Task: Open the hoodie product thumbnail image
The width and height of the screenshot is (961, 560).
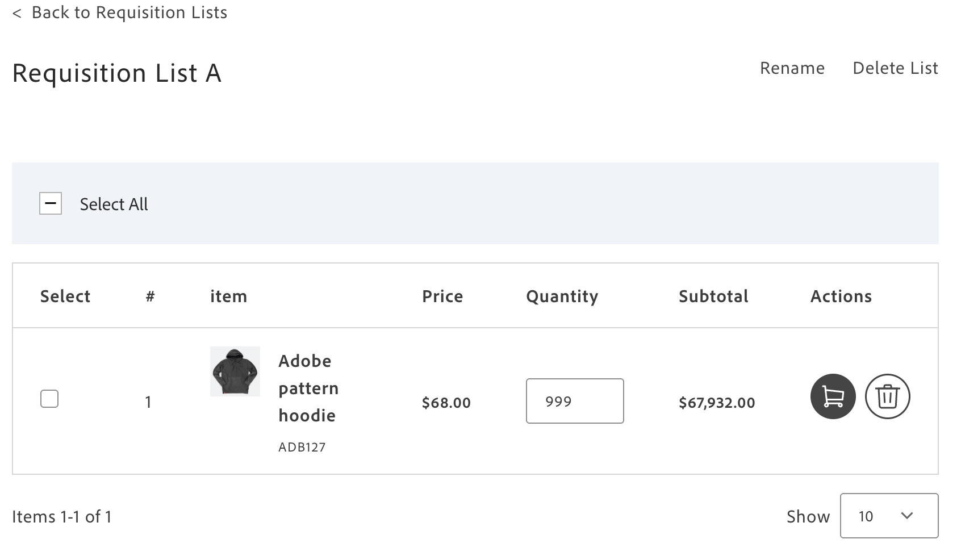Action: point(235,371)
